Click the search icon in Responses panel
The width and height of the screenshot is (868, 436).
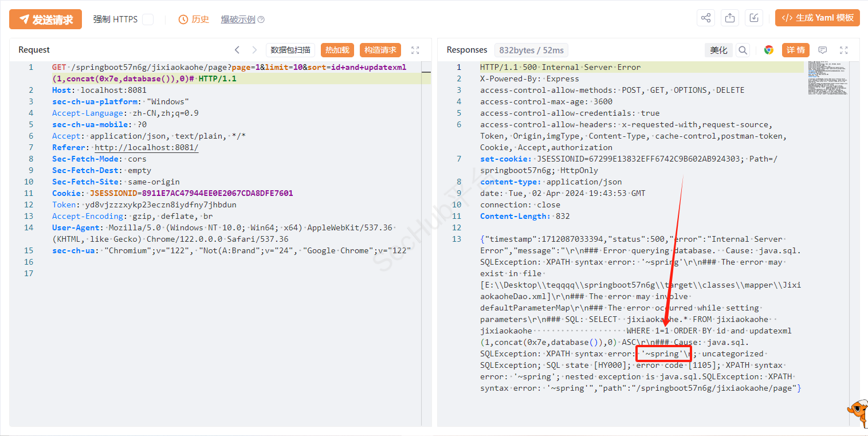[743, 50]
